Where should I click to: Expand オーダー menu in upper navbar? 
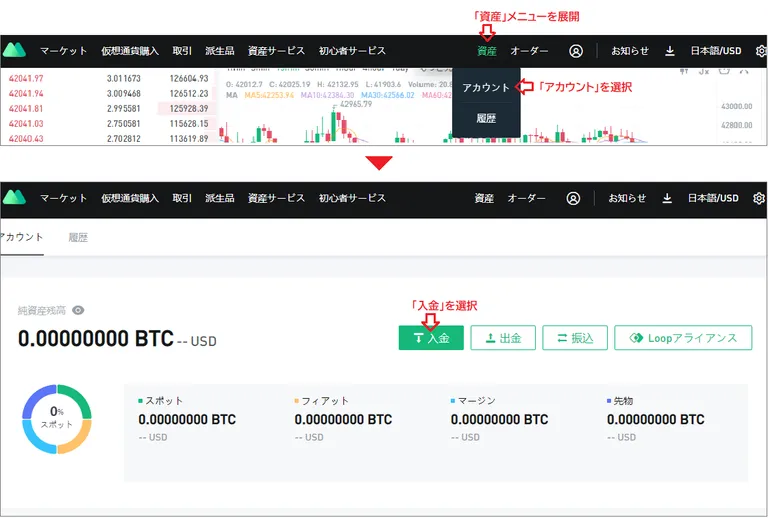coord(529,51)
